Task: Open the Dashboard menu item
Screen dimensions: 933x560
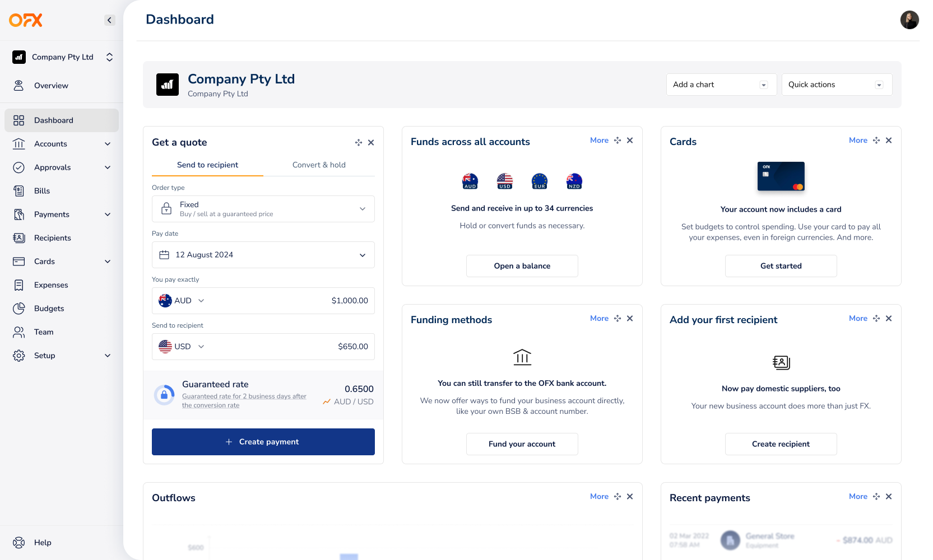Action: coord(53,120)
